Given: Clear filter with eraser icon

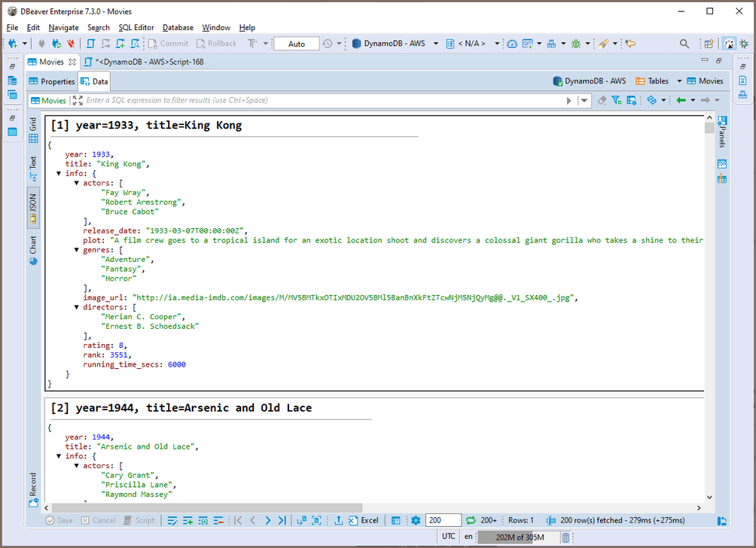Looking at the screenshot, I should coord(602,100).
